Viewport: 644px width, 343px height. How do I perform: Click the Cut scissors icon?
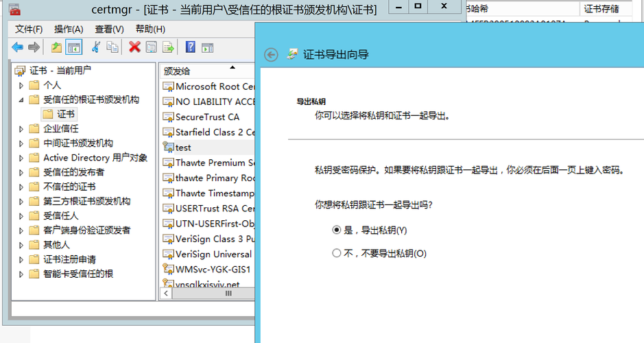[96, 47]
